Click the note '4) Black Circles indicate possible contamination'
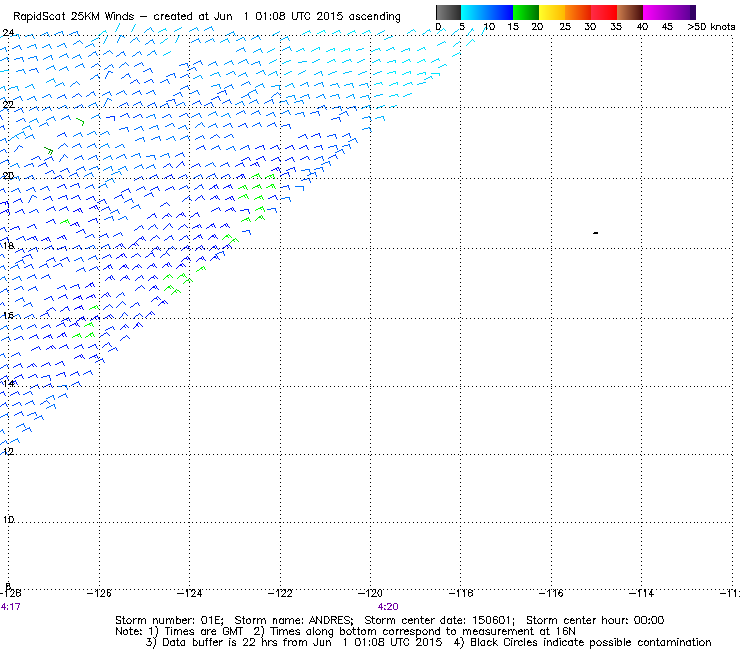This screenshot has height=650, width=740. tap(582, 642)
